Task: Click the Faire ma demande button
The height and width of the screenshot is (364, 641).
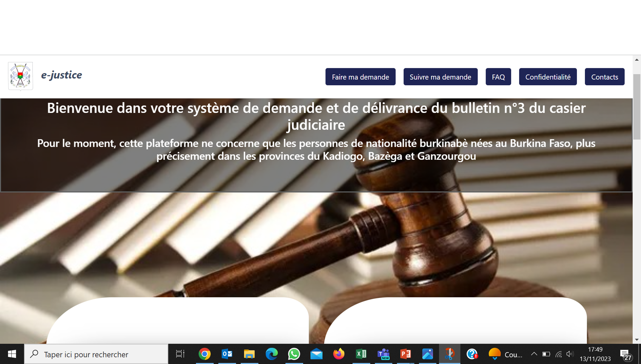Action: [360, 77]
